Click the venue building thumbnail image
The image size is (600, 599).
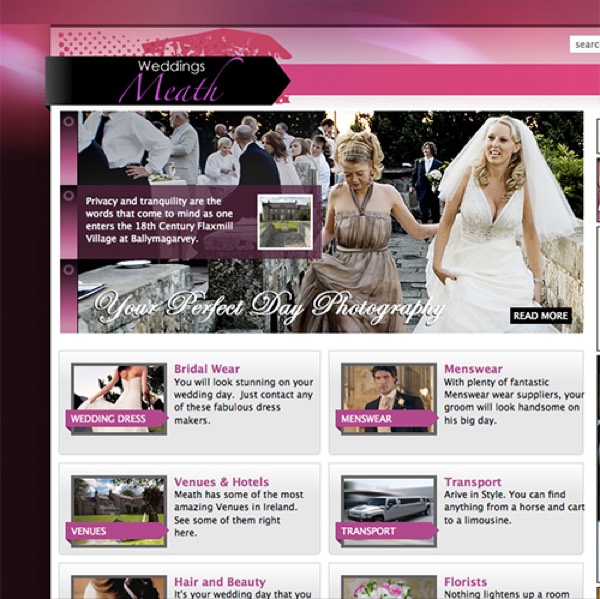tap(119, 511)
